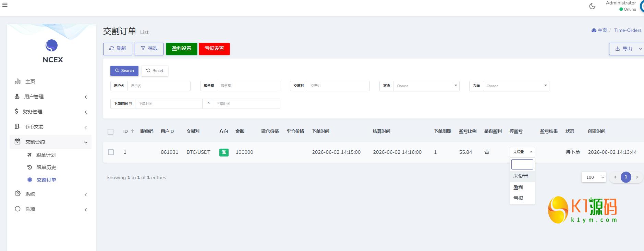Focus the 下单时间 start date field
644x251 pixels.
(x=169, y=104)
